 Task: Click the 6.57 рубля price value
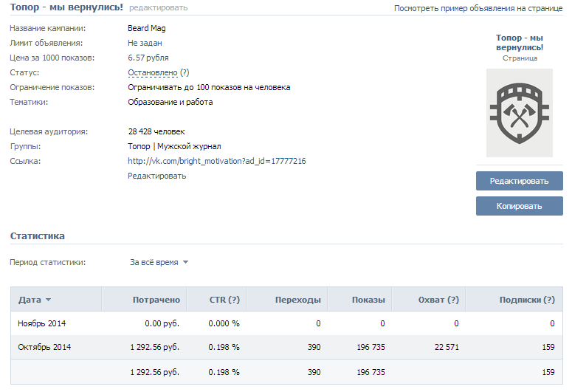[148, 58]
